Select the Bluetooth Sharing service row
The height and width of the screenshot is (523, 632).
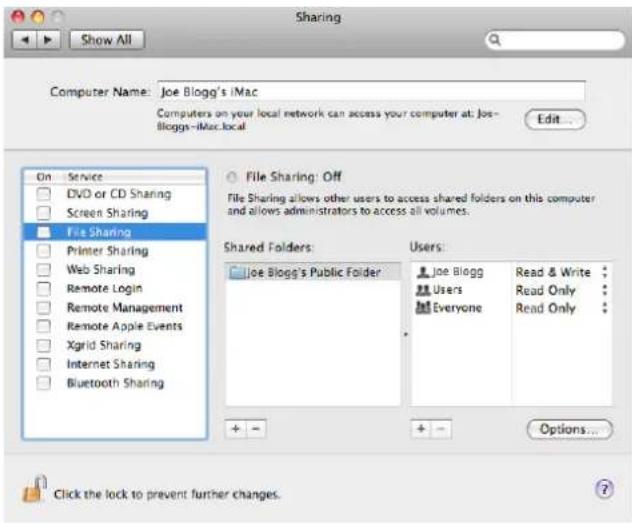pyautogui.click(x=115, y=383)
